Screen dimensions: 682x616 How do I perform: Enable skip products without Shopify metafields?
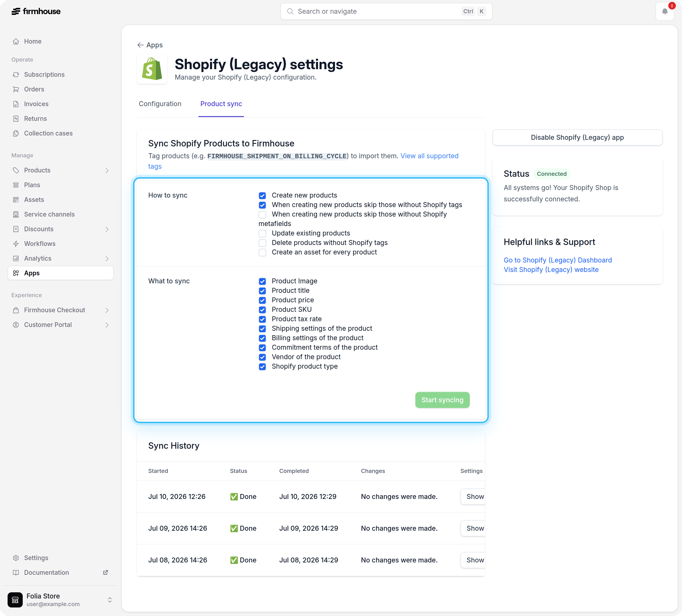coord(262,215)
